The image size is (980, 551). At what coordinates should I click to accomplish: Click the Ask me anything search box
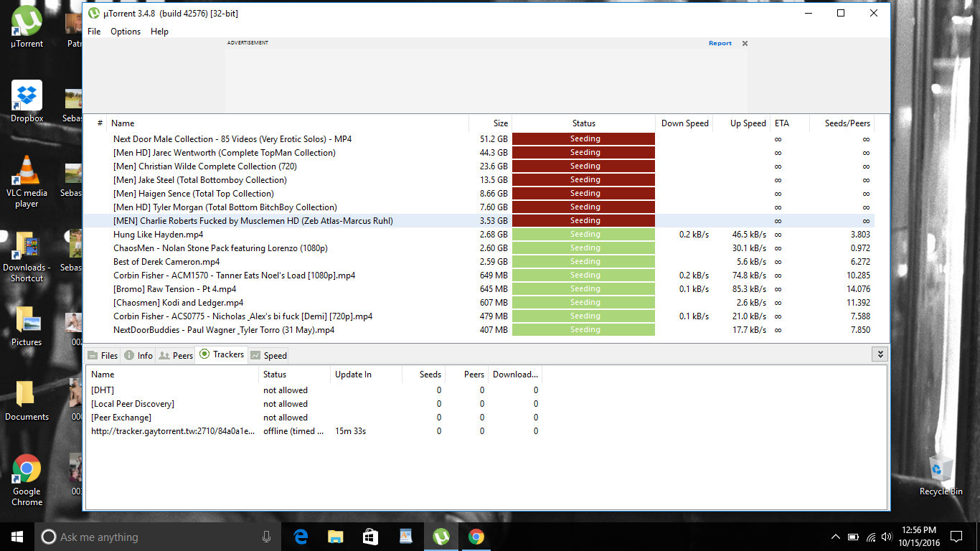[151, 537]
